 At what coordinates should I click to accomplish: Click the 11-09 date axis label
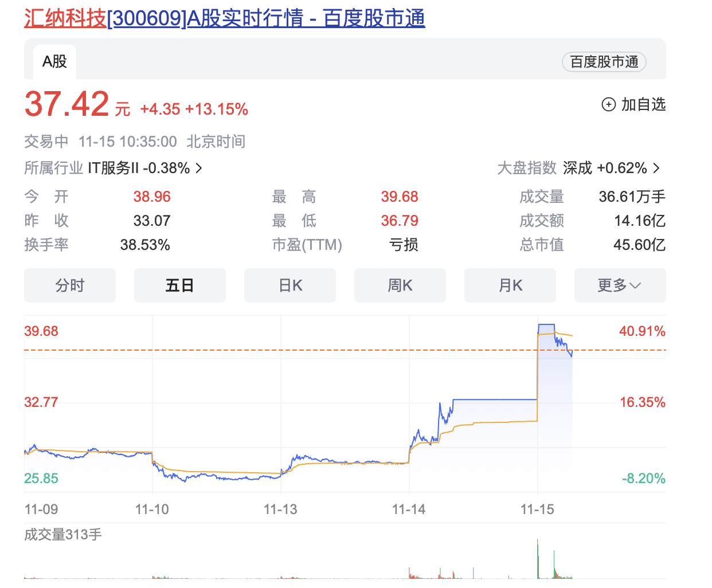[x=41, y=509]
